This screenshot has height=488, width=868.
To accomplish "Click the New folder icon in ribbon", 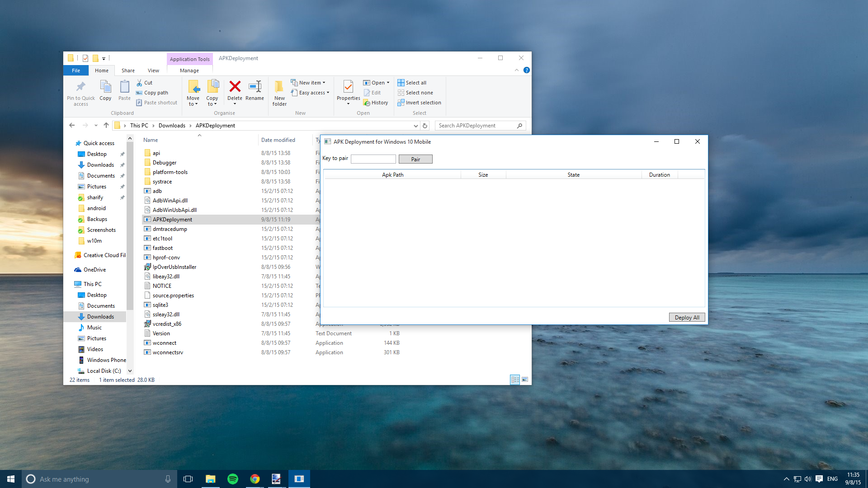I will (x=278, y=92).
